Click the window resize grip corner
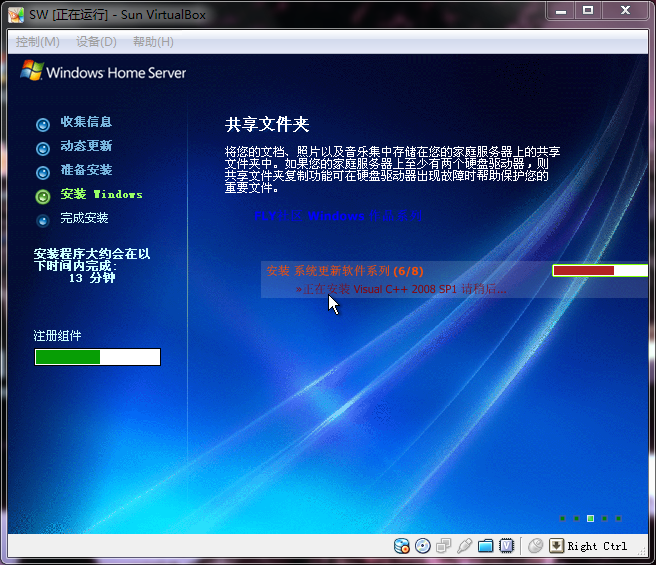656x565 pixels. pos(642,551)
